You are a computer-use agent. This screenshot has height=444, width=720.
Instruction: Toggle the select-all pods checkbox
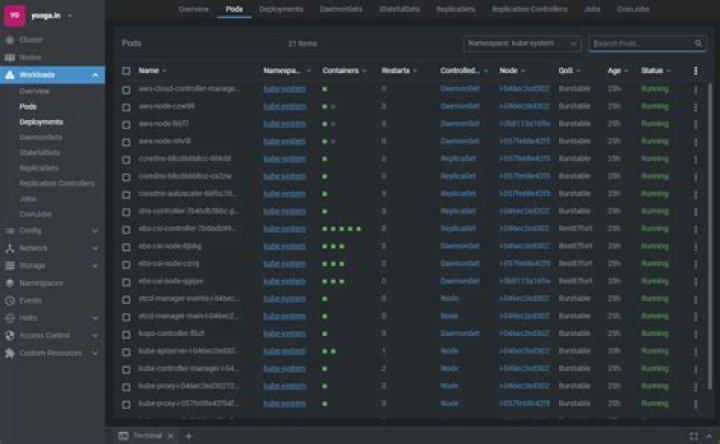tap(126, 71)
